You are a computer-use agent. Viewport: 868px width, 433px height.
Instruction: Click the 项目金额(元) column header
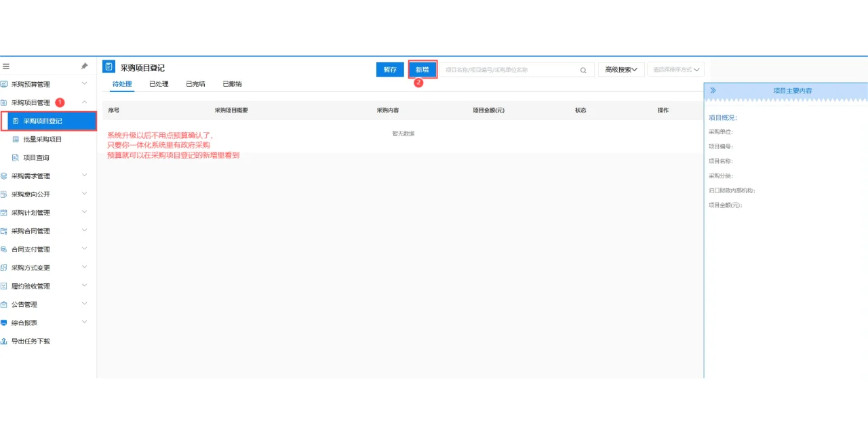[x=488, y=110]
